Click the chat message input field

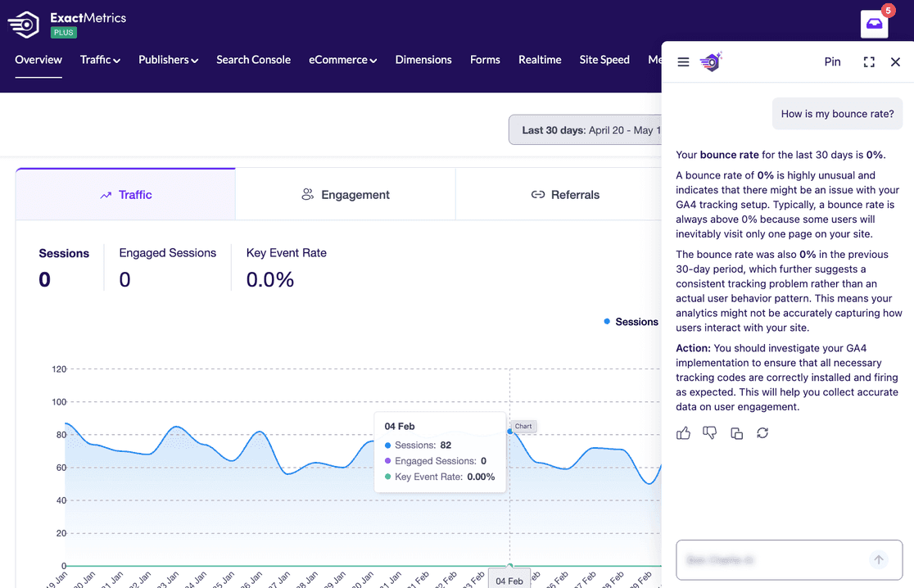click(x=790, y=560)
